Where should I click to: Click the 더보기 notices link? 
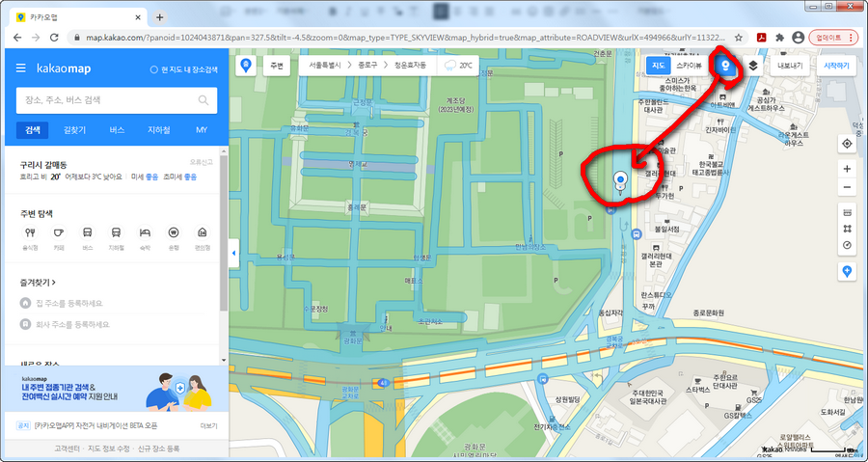pos(208,426)
